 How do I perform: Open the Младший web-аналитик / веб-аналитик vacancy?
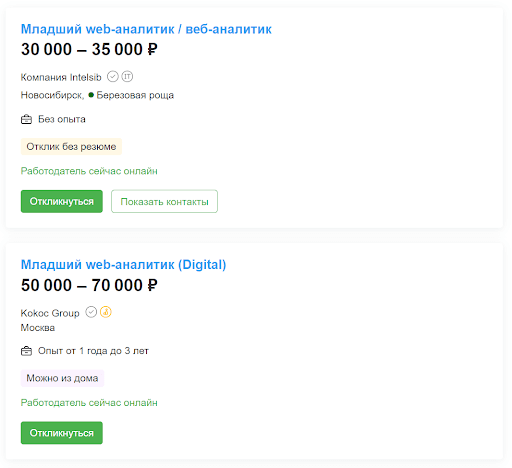tap(146, 29)
